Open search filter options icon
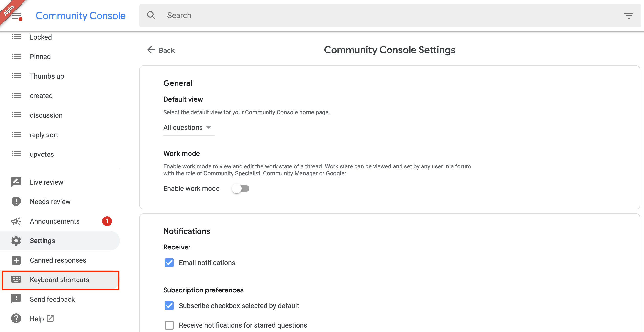This screenshot has width=644, height=332. click(629, 15)
